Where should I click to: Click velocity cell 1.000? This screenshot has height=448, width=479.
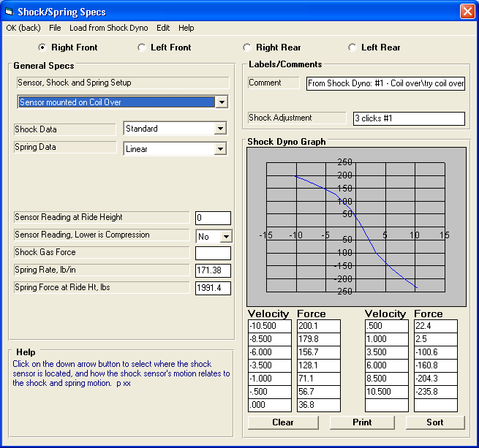387,339
